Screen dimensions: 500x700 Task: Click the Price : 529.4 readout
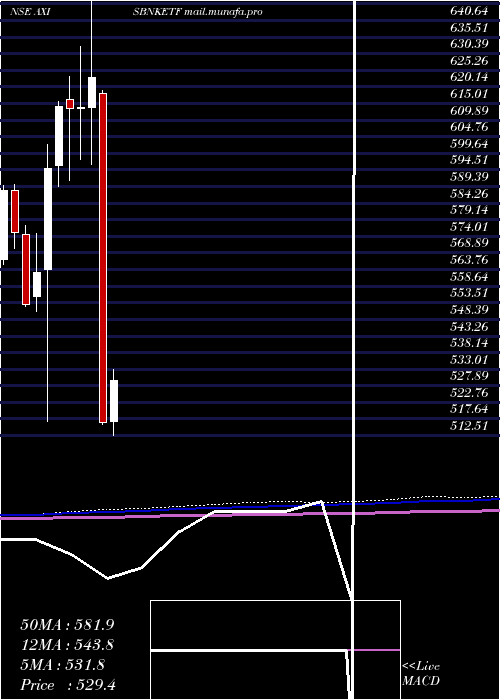[x=68, y=686]
